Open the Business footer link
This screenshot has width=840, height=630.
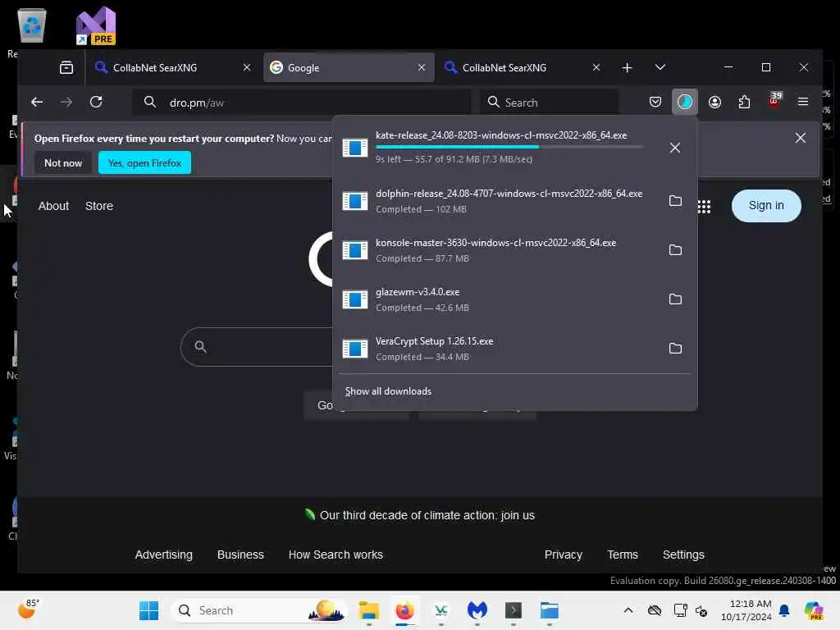(x=240, y=555)
